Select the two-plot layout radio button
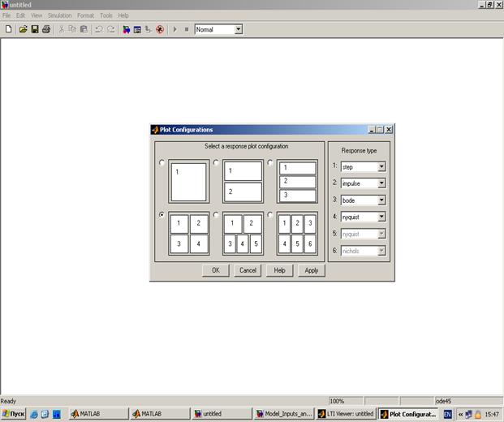The width and height of the screenshot is (504, 422). tap(217, 162)
